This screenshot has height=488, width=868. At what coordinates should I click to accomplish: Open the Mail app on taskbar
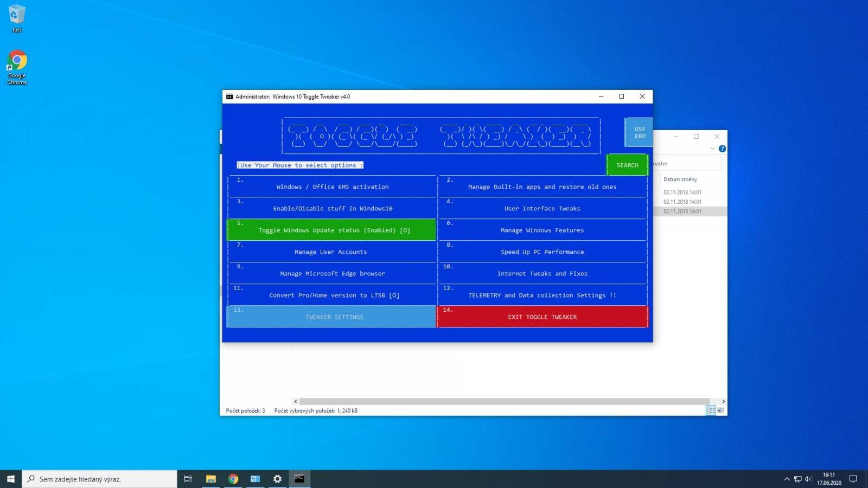click(256, 479)
